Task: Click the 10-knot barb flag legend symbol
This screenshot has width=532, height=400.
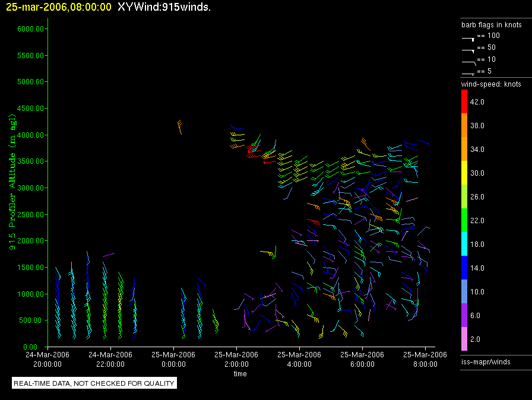Action: (468, 62)
